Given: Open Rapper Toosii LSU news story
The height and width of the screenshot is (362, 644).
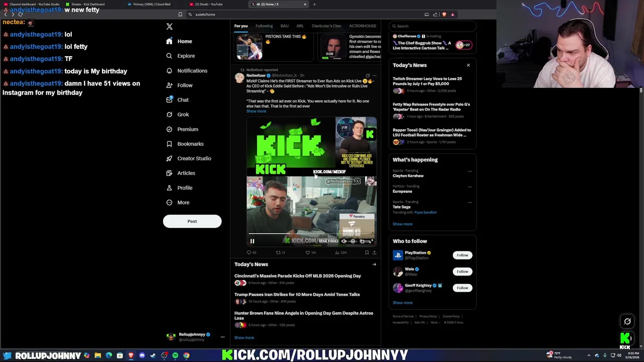Looking at the screenshot, I should (x=432, y=136).
